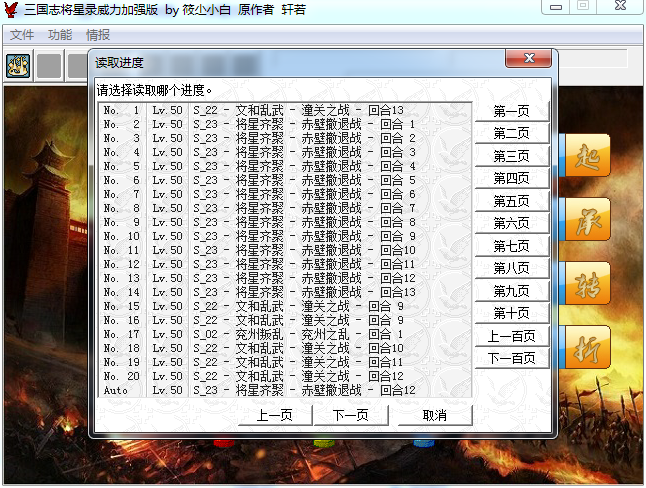The height and width of the screenshot is (488, 646).
Task: Jump to 第三页 of saves
Action: pyautogui.click(x=512, y=156)
